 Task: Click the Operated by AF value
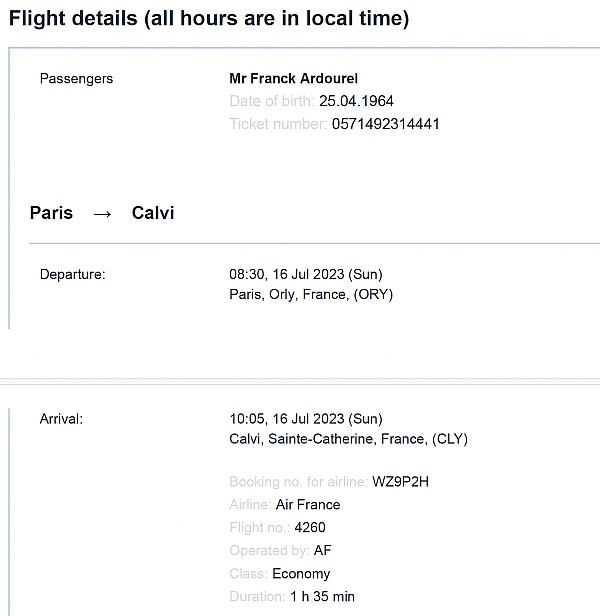point(323,550)
